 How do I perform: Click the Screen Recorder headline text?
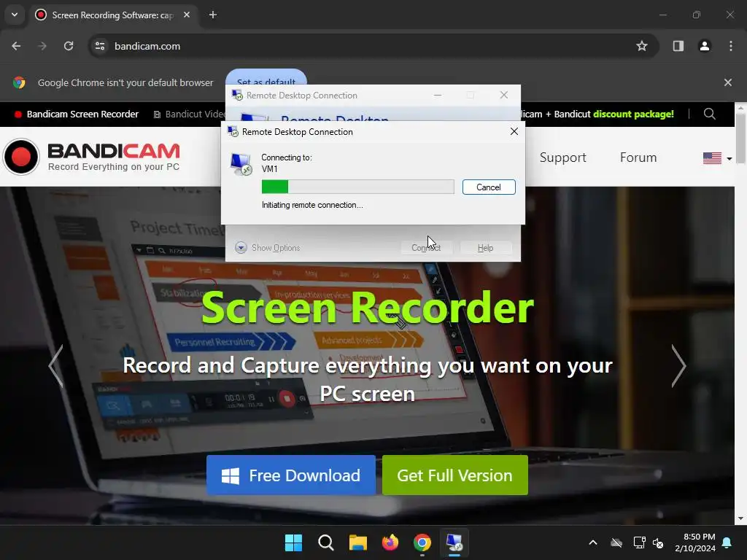pos(368,308)
